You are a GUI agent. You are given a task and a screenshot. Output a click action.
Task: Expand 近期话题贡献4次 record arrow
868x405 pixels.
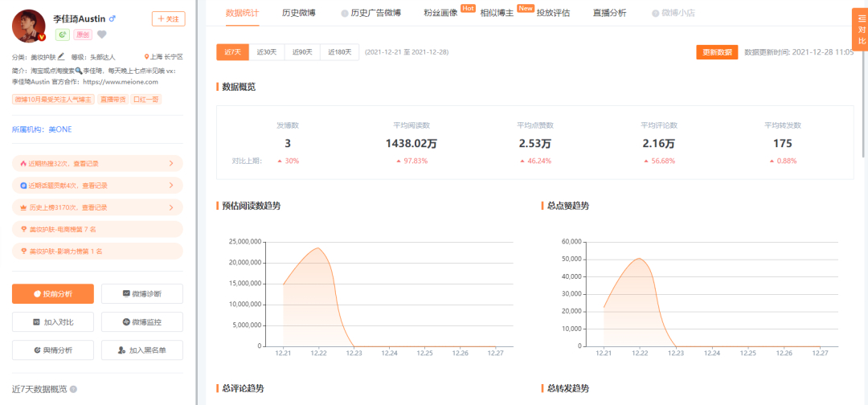[x=171, y=186]
